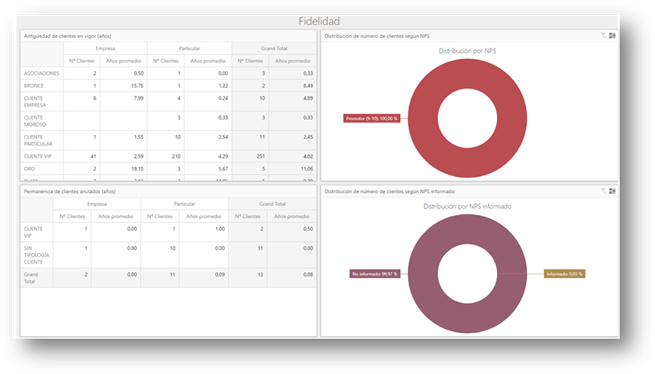Click the 251 total for CLIENTE VIP

(x=261, y=156)
